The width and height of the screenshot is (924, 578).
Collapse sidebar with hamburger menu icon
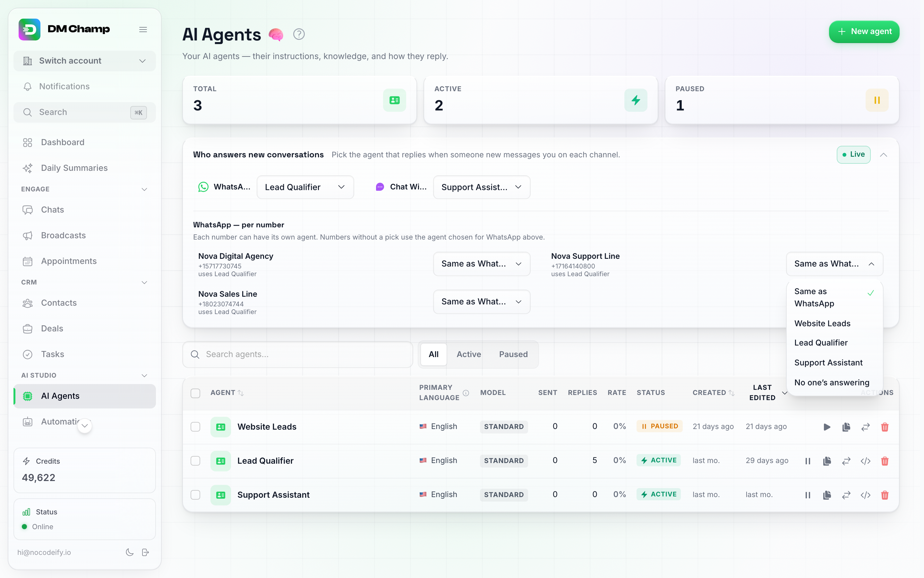point(143,30)
